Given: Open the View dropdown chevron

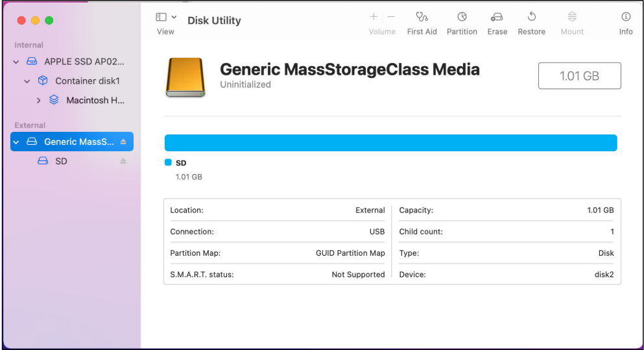Looking at the screenshot, I should point(174,18).
